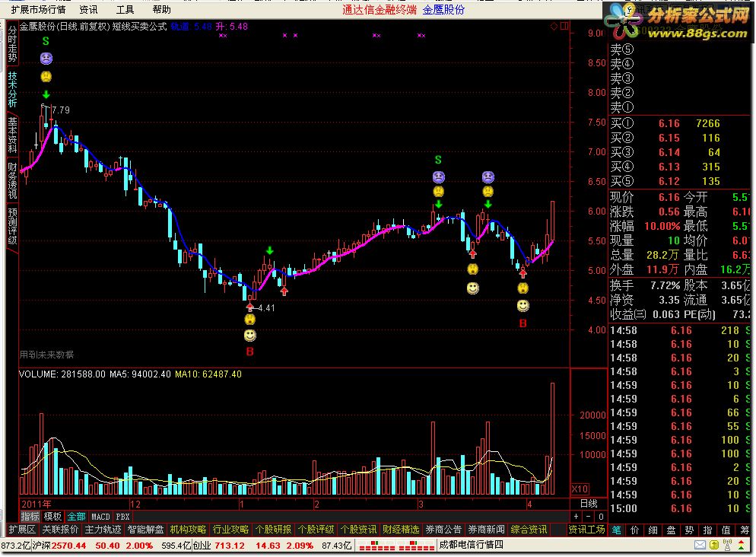The width and height of the screenshot is (756, 557).
Task: Open 关联报价 tab
Action: (x=60, y=530)
